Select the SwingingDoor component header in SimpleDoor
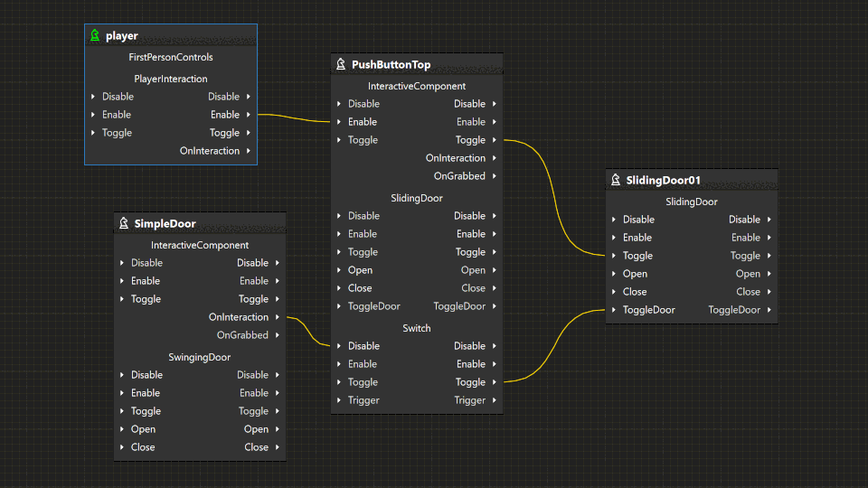The width and height of the screenshot is (868, 488). (x=200, y=357)
